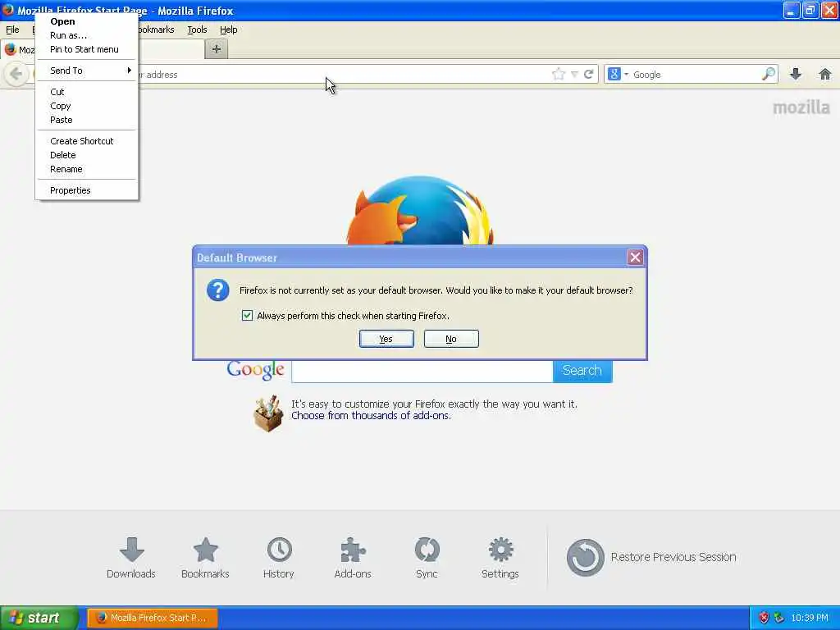Open the Help menu
Screen dimensions: 840x630
[x=229, y=30]
